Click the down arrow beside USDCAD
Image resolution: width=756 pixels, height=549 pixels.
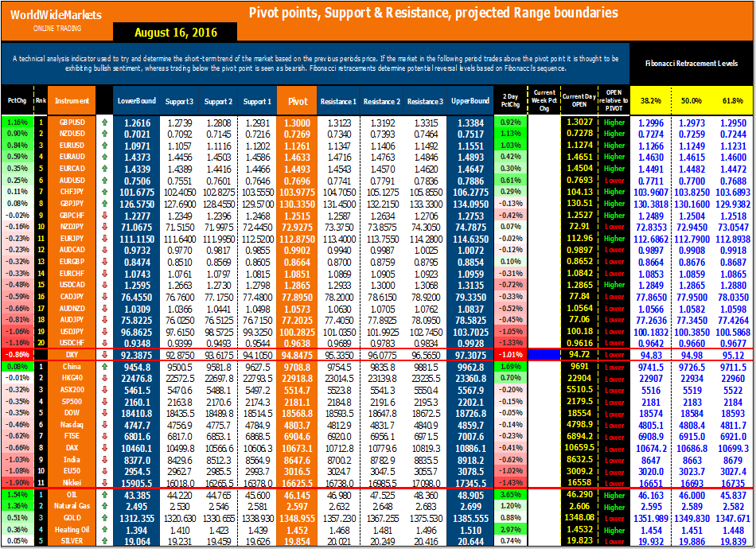(104, 285)
